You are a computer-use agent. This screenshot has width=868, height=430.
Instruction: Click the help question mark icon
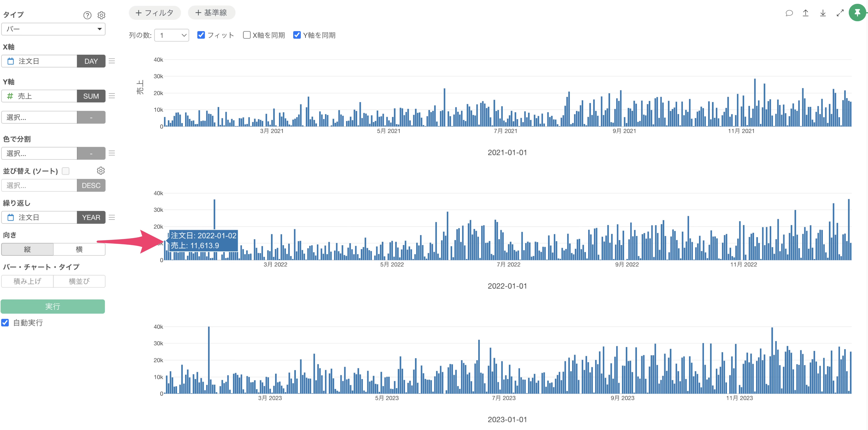tap(87, 15)
